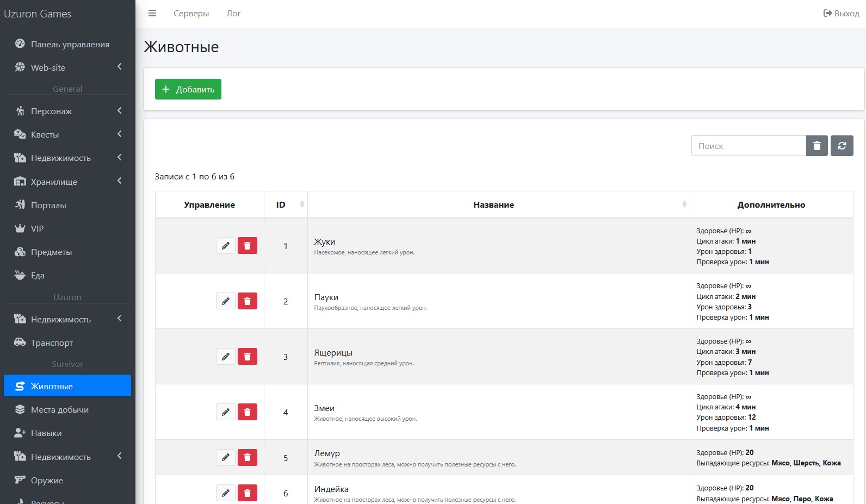Edit the Лемур animal entry
Image resolution: width=866 pixels, height=504 pixels.
pyautogui.click(x=226, y=458)
